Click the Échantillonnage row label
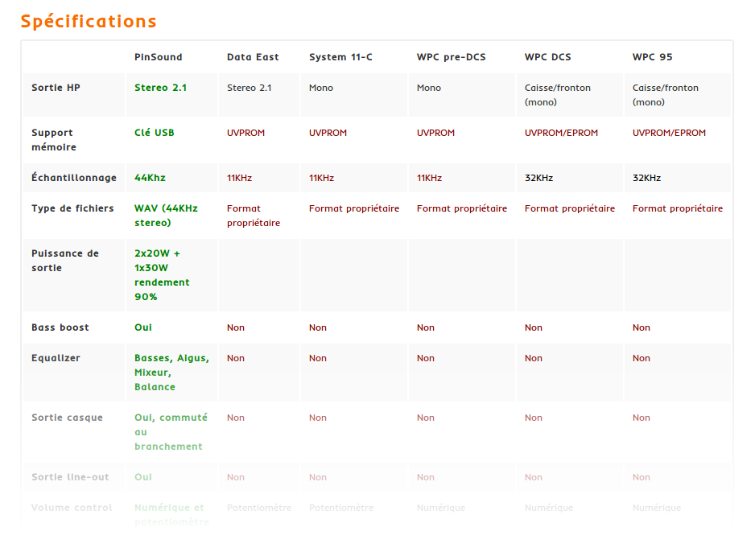This screenshot has width=755, height=560. [x=74, y=178]
